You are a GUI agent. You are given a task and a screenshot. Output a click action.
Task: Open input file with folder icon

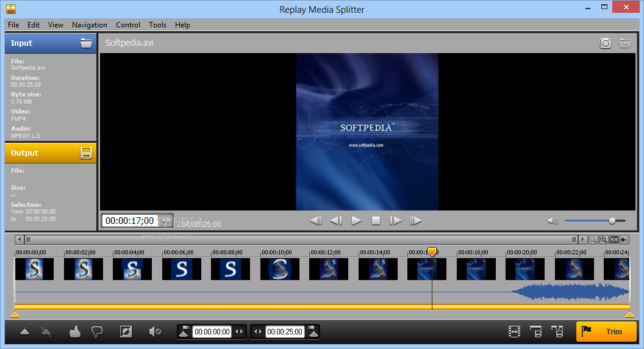click(86, 43)
